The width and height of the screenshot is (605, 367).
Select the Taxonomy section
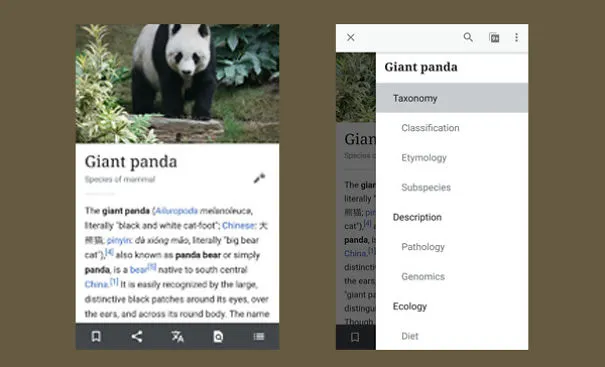(x=452, y=98)
